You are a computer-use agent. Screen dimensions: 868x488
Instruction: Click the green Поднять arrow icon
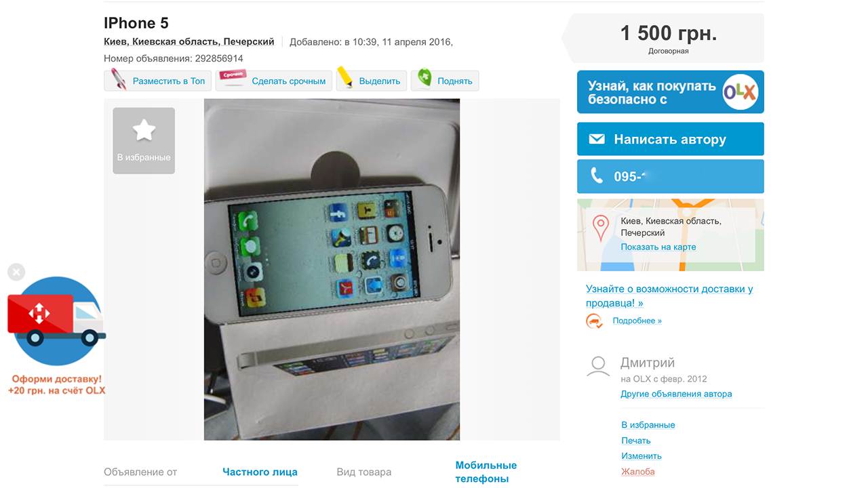(425, 79)
